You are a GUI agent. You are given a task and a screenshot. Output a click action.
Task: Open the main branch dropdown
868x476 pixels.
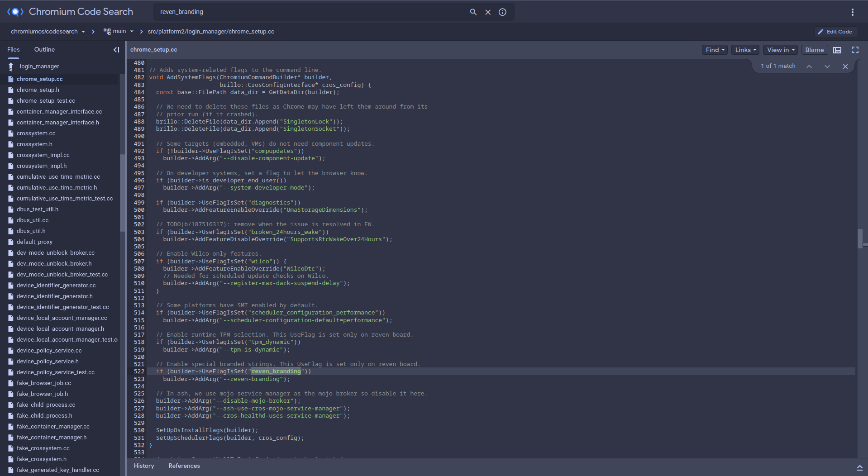pyautogui.click(x=119, y=32)
